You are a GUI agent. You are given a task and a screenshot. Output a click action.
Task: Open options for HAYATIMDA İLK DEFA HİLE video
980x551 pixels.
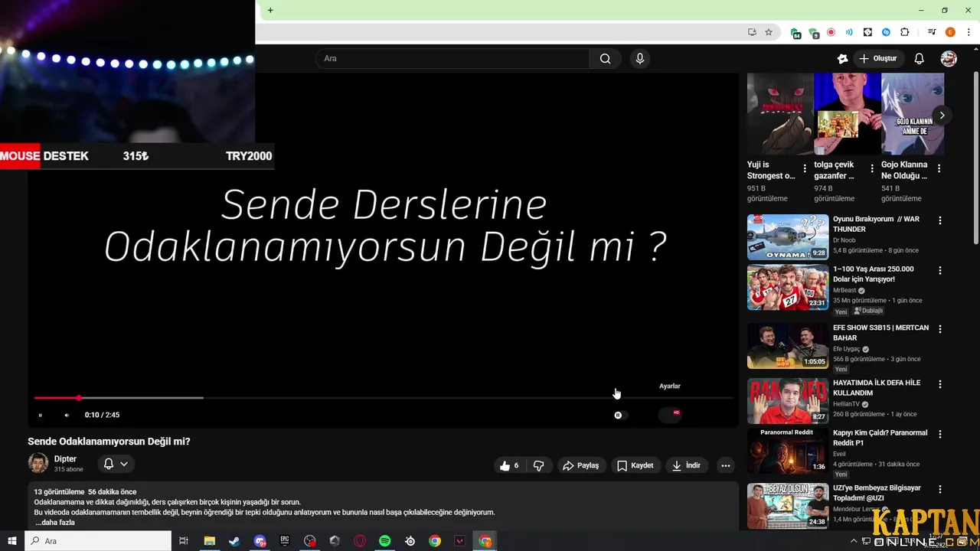coord(940,384)
